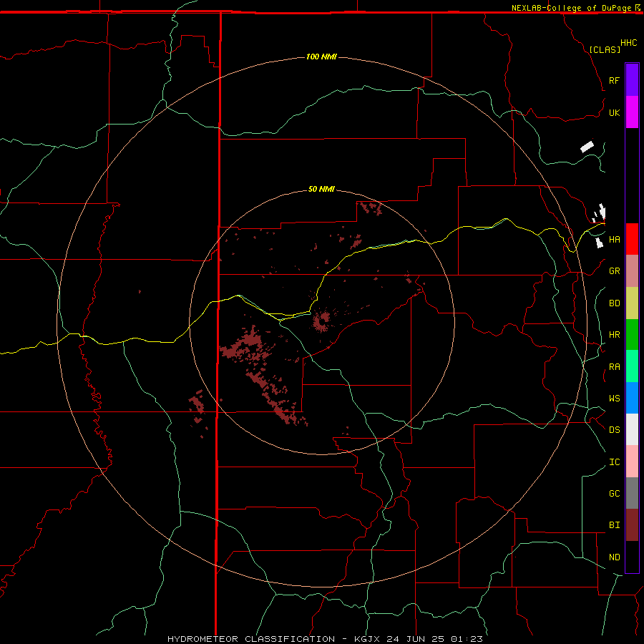The width and height of the screenshot is (644, 644).
Task: Click the 'ND' legend label
Action: click(x=614, y=557)
